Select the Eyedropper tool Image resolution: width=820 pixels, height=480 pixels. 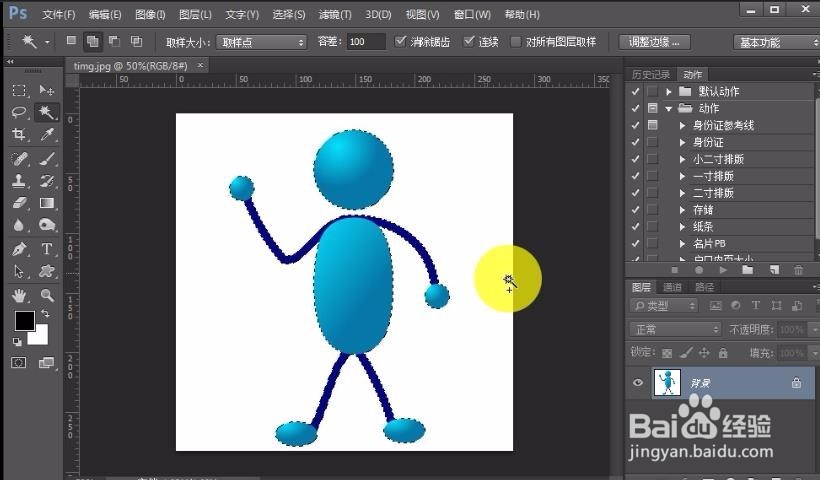(47, 134)
